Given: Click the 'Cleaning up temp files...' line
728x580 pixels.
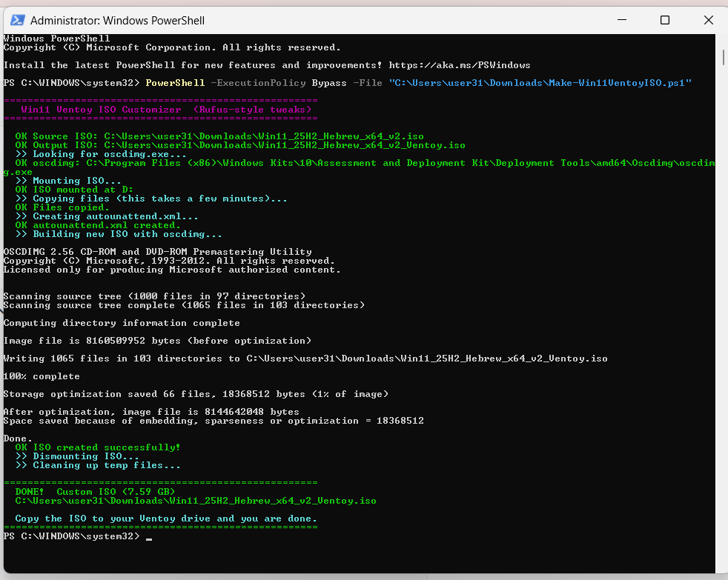Looking at the screenshot, I should click(98, 465).
